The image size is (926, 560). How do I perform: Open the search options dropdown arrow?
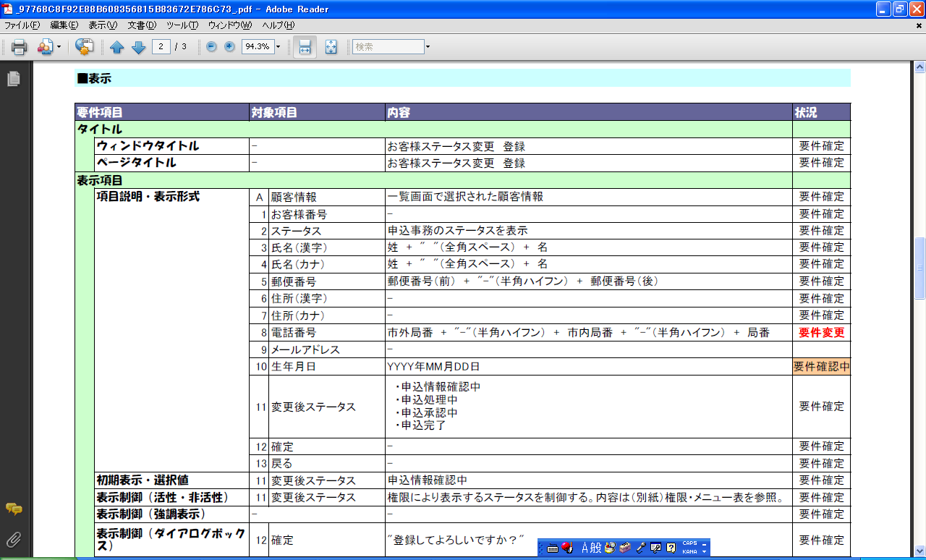(x=428, y=47)
